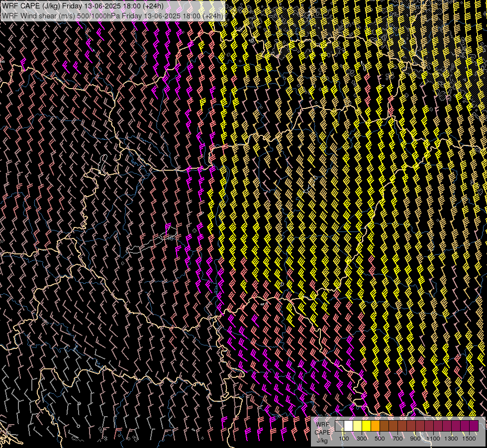Click the brown swatch right after 500 tick
The height and width of the screenshot is (448, 487).
tap(384, 426)
